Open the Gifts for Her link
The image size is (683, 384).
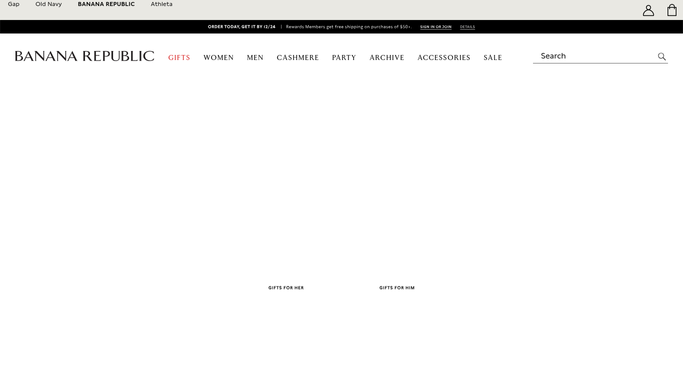(x=286, y=288)
